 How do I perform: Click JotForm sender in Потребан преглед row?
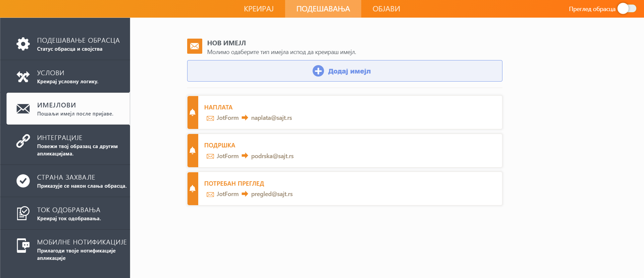pos(227,194)
